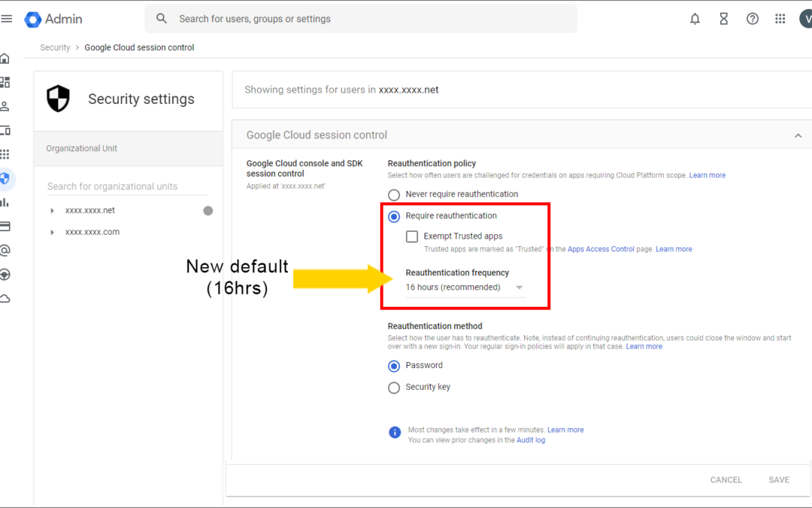Click Google Cloud session control heading
The width and height of the screenshot is (812, 508).
click(x=317, y=135)
